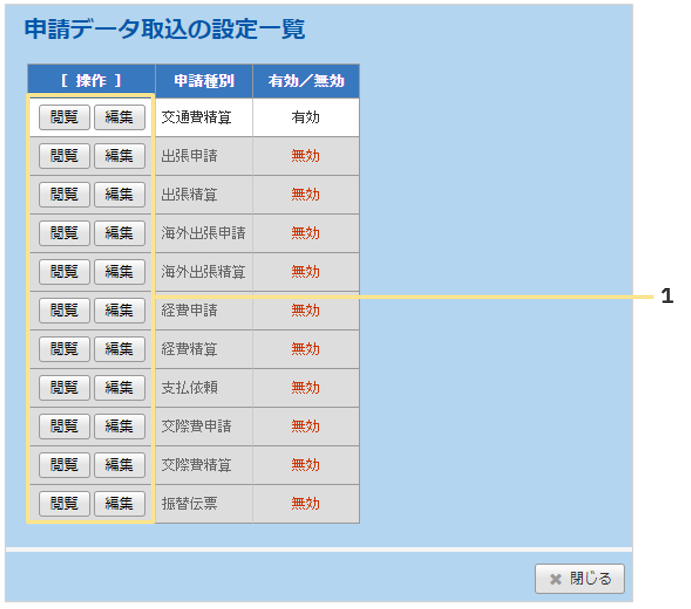The height and width of the screenshot is (609, 691).
Task: Edit 海外出張申請 with the 編集 button
Action: (x=119, y=233)
